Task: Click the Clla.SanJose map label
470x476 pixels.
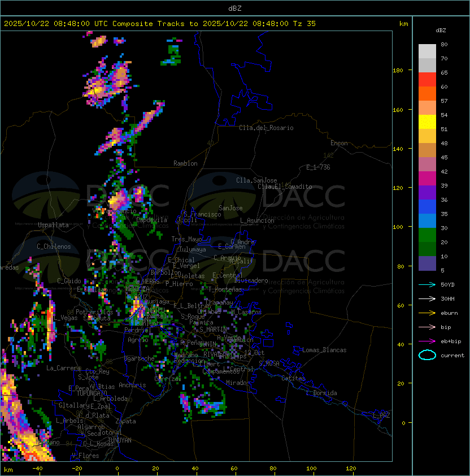Action: coord(256,180)
